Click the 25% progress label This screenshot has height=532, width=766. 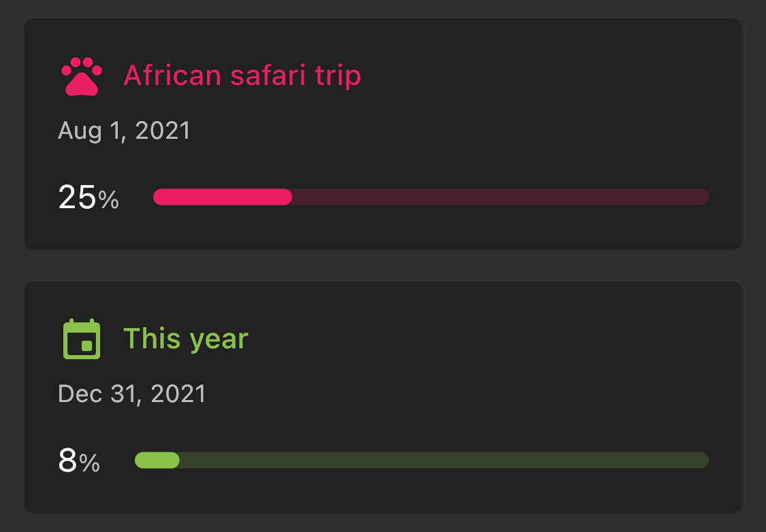pyautogui.click(x=89, y=197)
